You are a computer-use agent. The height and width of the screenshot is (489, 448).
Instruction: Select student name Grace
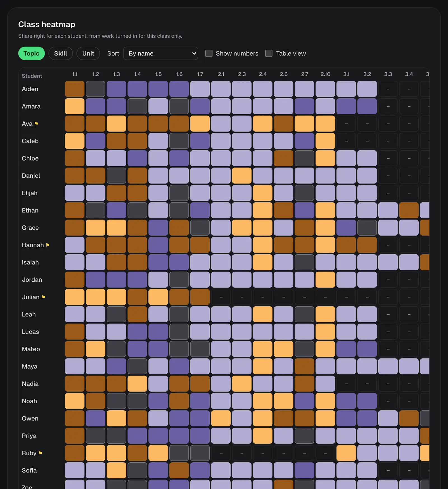[x=30, y=228]
